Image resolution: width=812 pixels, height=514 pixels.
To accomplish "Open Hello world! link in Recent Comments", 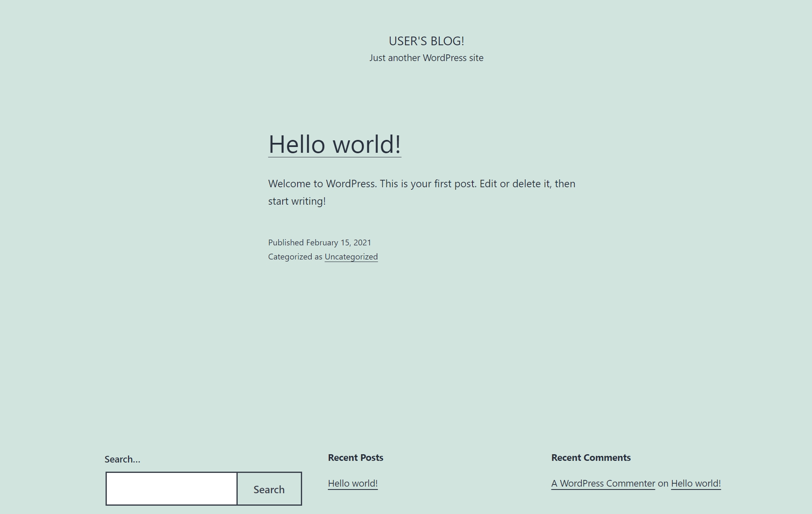I will pyautogui.click(x=696, y=484).
